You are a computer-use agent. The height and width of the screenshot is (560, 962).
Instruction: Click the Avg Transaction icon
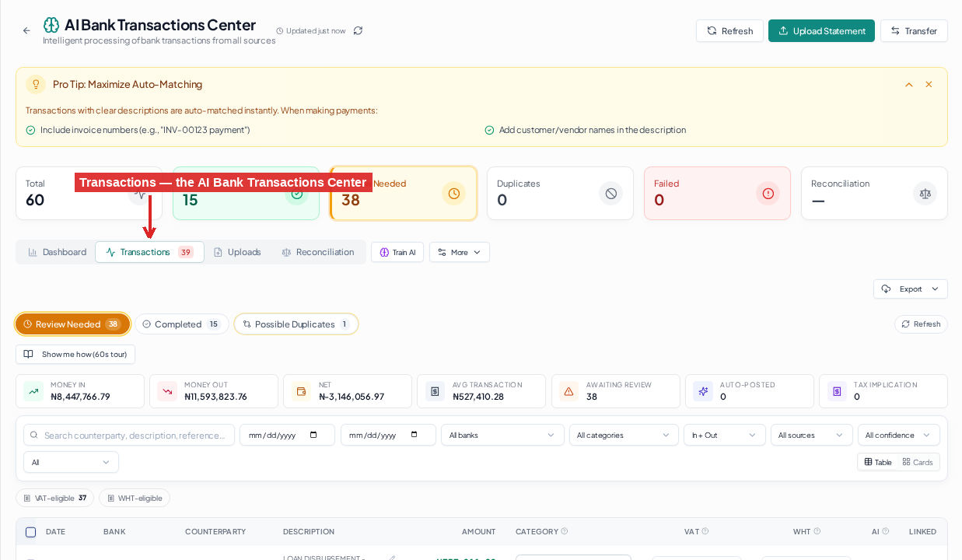coord(435,391)
